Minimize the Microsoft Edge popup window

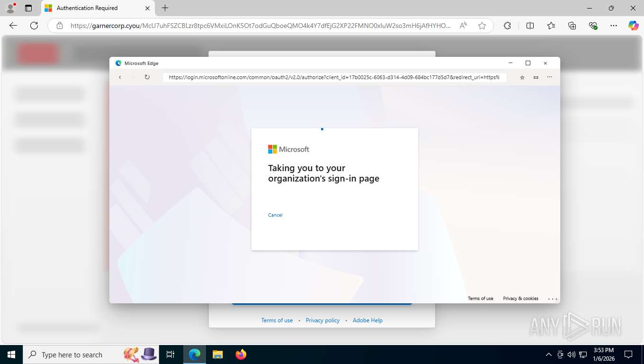coord(510,63)
